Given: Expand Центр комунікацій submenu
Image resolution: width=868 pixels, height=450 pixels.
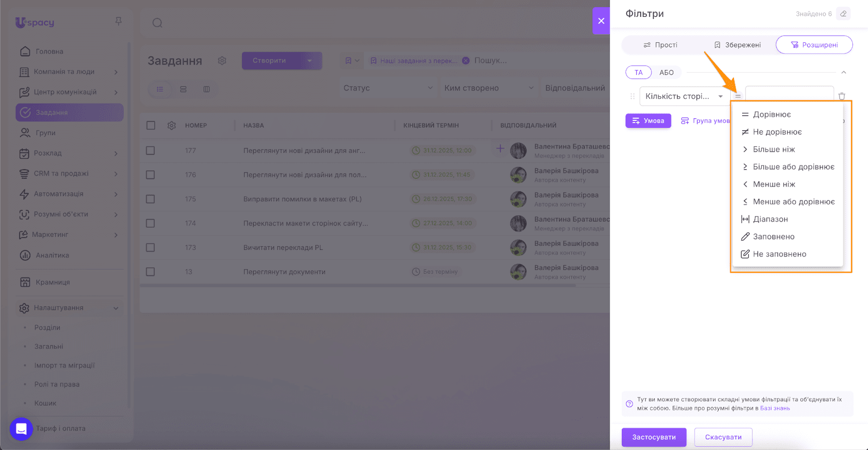Looking at the screenshot, I should 116,92.
